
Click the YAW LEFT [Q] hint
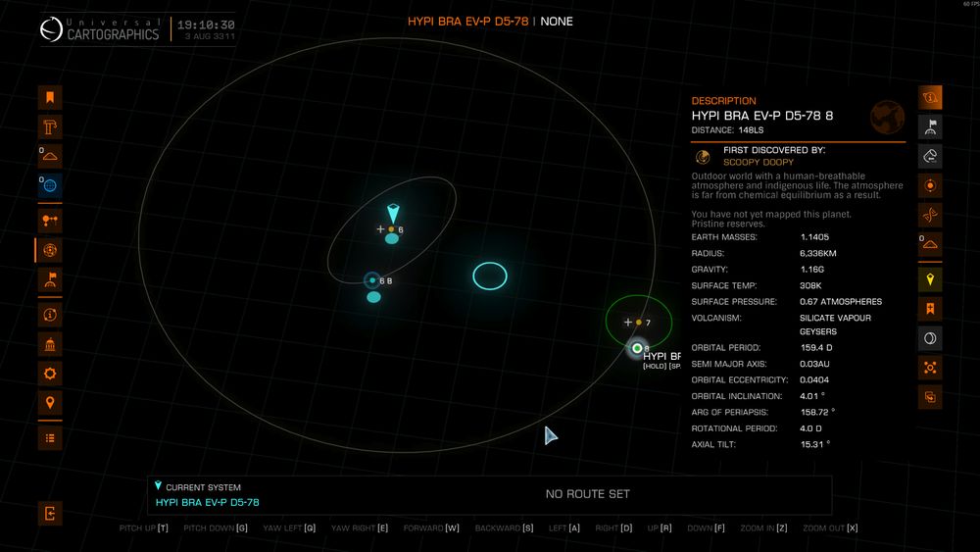point(289,528)
